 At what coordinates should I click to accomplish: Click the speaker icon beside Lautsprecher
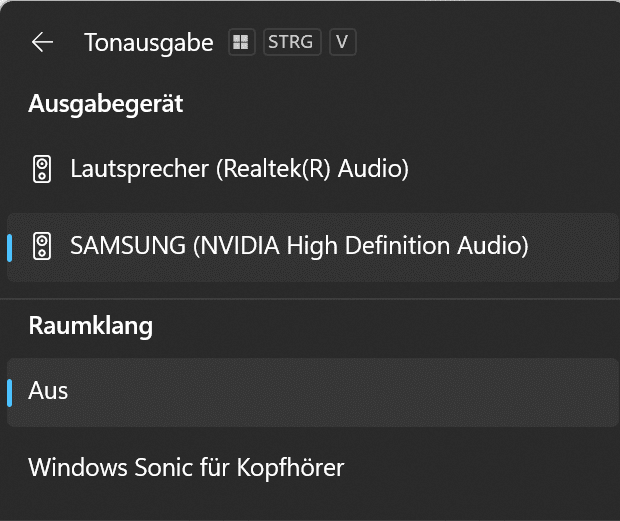42,169
